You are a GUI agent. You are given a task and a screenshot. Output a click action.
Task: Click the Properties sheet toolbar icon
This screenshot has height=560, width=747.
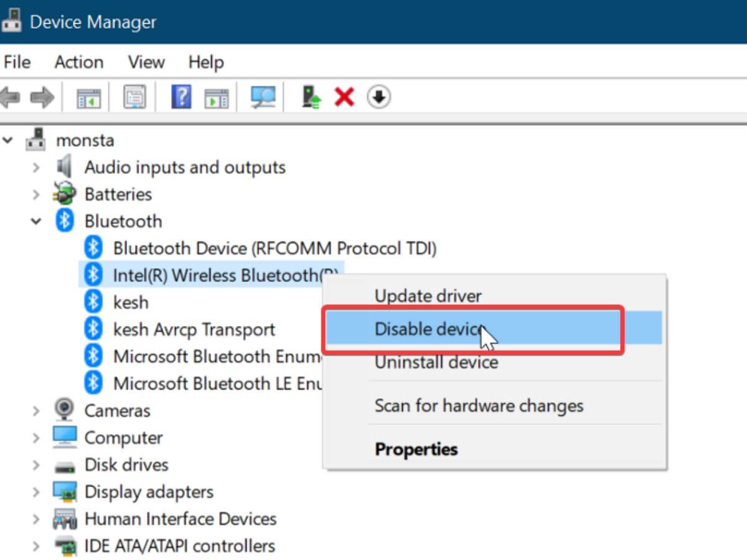click(135, 97)
